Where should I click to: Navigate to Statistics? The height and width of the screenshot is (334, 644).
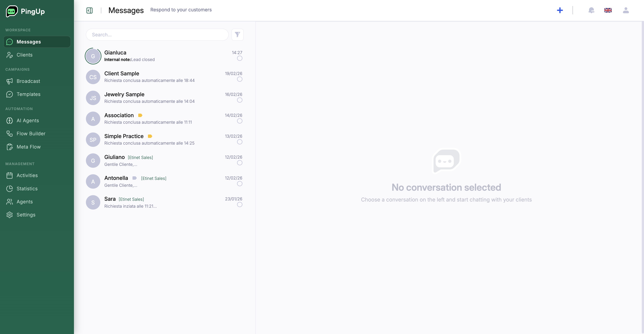point(27,188)
